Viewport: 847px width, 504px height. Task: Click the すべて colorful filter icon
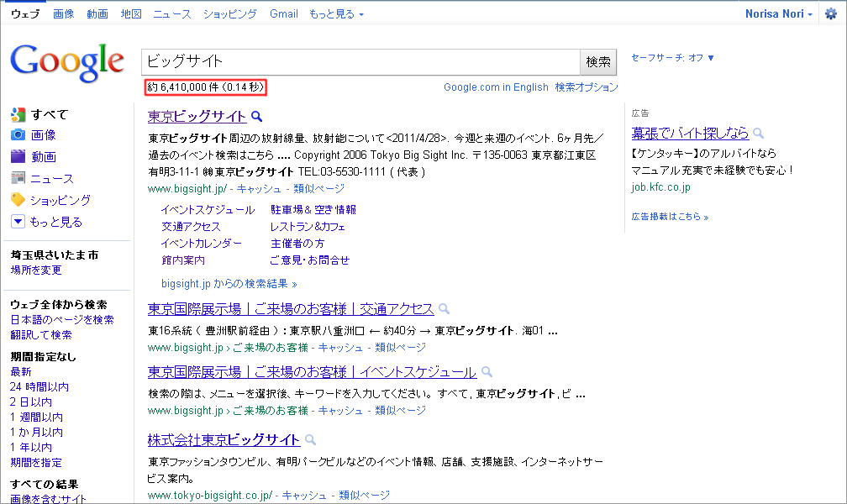pos(18,114)
